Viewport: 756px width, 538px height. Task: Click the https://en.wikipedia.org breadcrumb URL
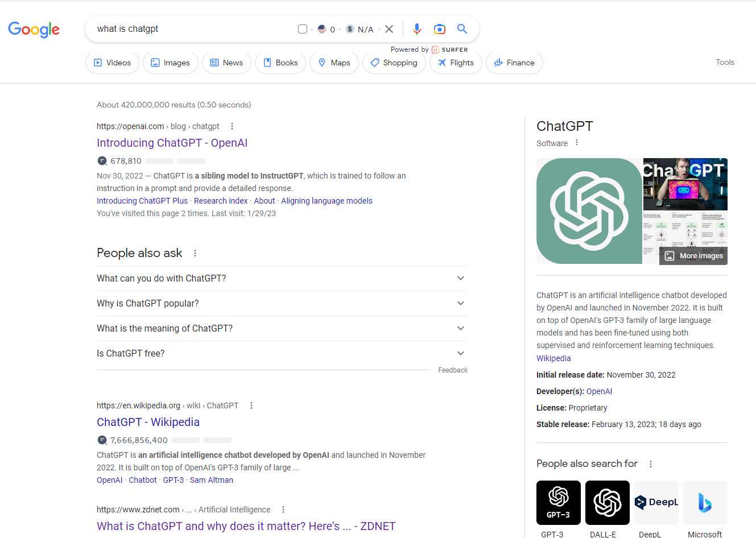pos(138,405)
